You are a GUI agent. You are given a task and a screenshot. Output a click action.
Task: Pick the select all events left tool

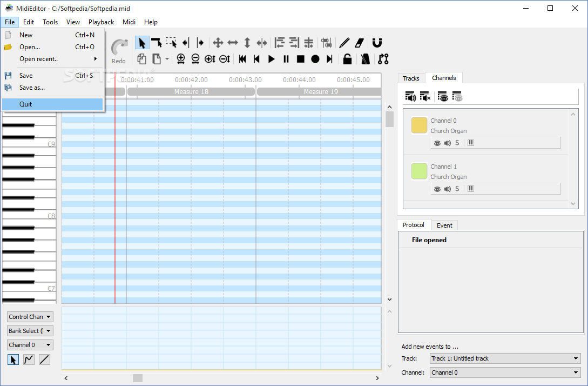(186, 43)
